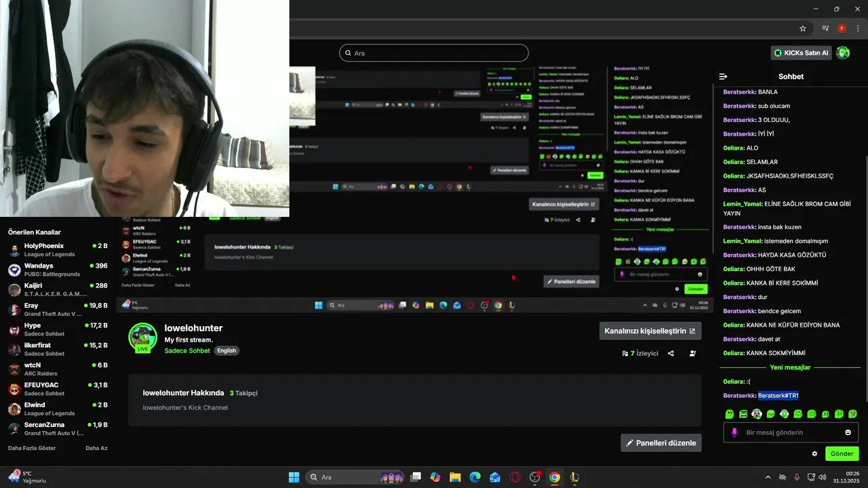Insert the angry square-face emote
The height and width of the screenshot is (488, 868).
coord(743,413)
